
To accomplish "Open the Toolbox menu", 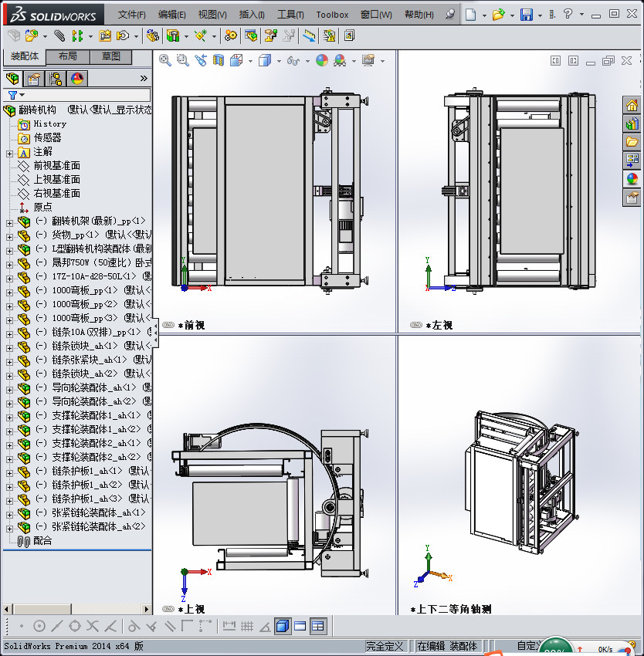I will [332, 15].
